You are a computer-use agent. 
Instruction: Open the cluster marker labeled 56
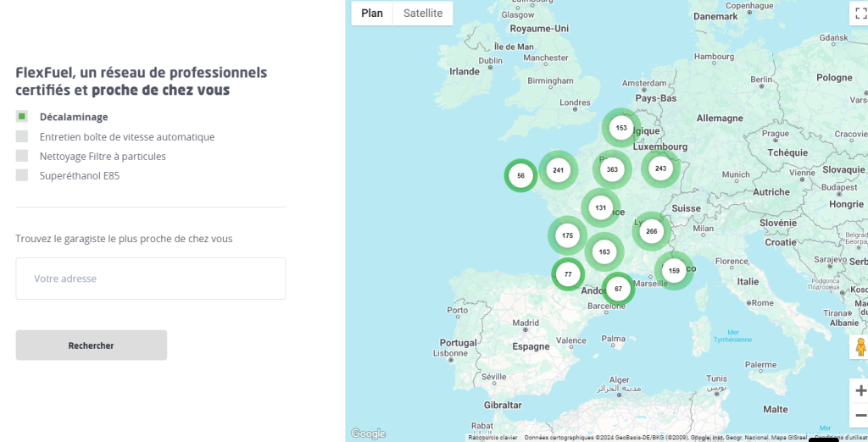pyautogui.click(x=520, y=176)
